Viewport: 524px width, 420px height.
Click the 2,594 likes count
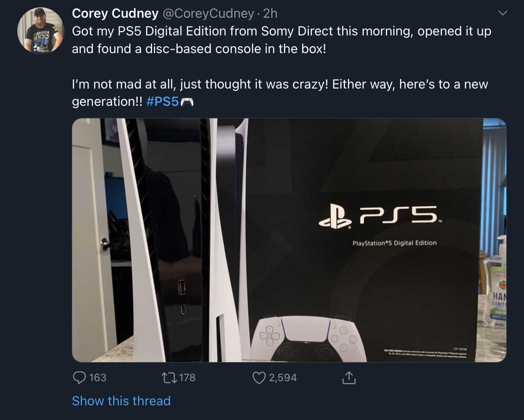(283, 378)
